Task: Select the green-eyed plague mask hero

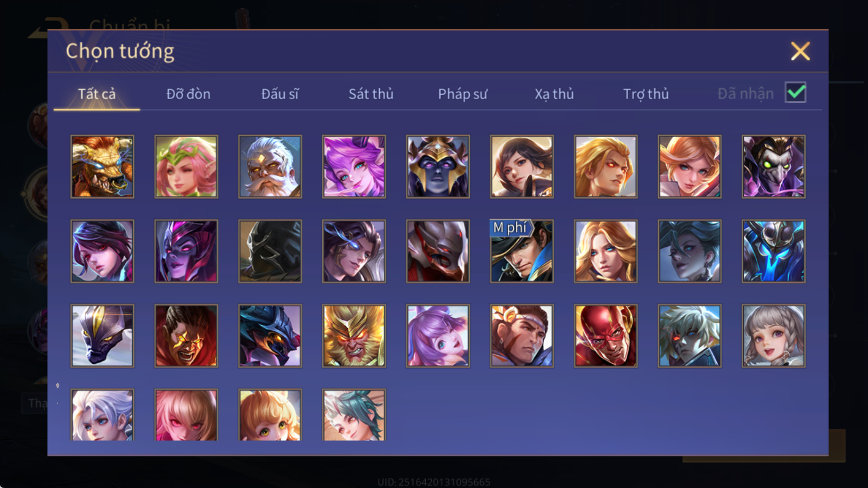Action: [774, 166]
